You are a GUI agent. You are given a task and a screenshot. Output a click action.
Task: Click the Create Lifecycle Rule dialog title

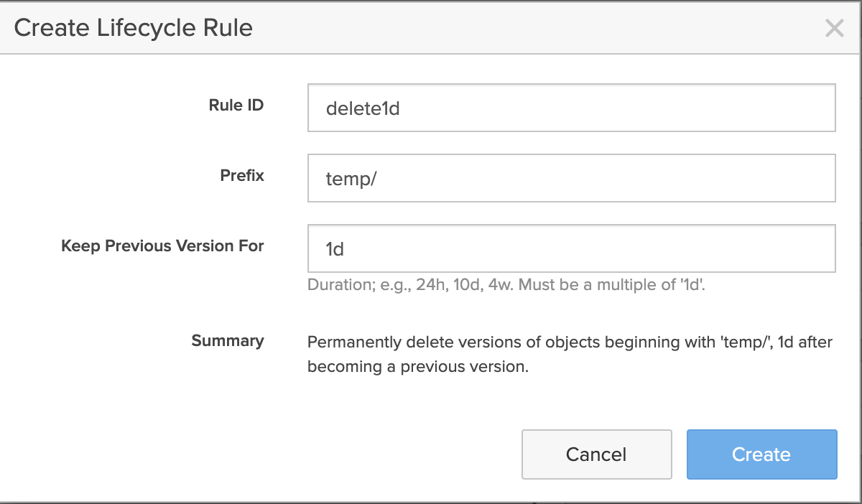134,27
